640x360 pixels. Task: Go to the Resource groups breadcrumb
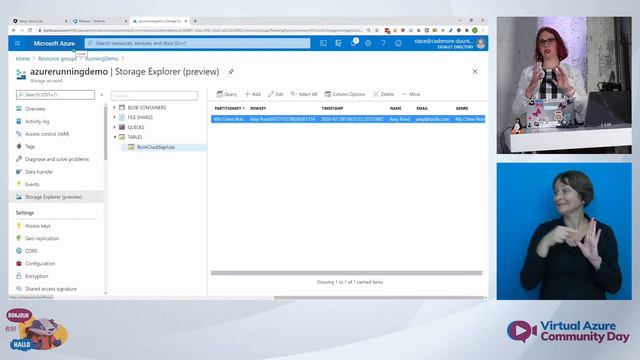(x=57, y=59)
